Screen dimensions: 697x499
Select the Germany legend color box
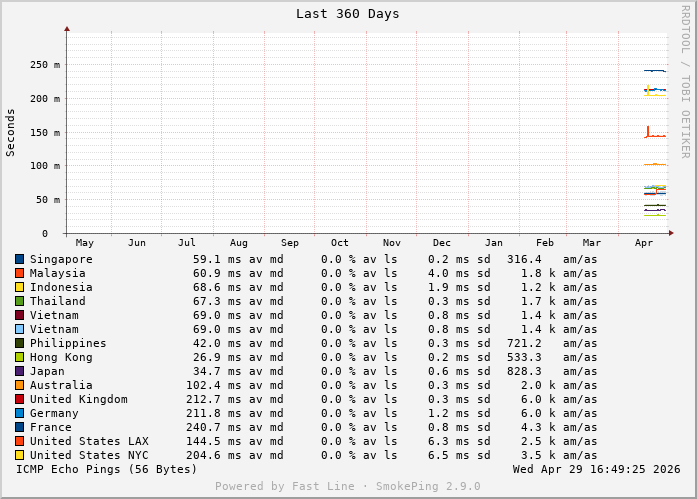pyautogui.click(x=19, y=413)
